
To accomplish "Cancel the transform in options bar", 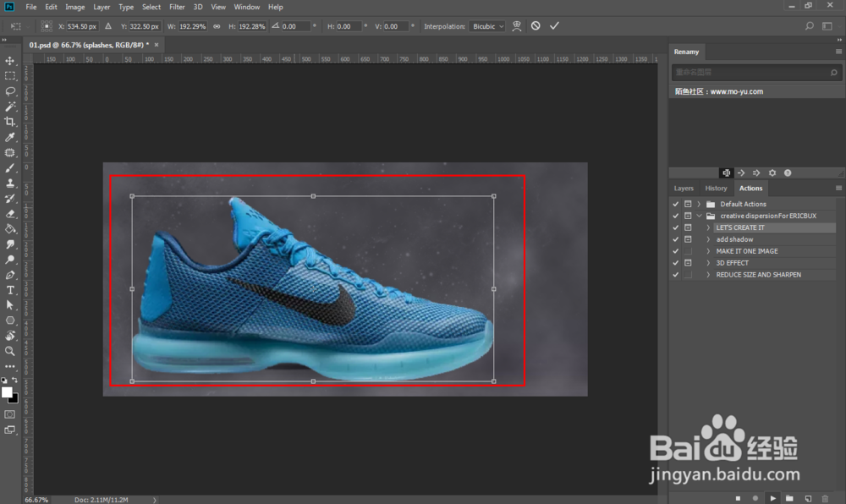I will 536,26.
